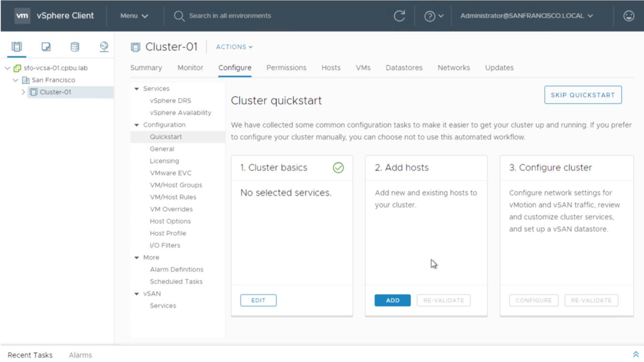644x362 pixels.
Task: Click the refresh icon in top bar
Action: (399, 16)
